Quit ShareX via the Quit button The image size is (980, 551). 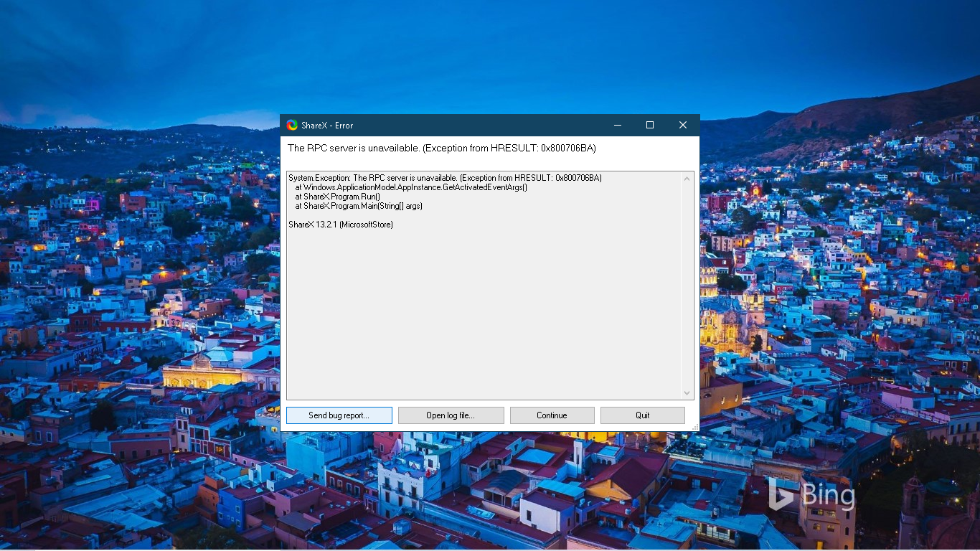[x=642, y=415]
